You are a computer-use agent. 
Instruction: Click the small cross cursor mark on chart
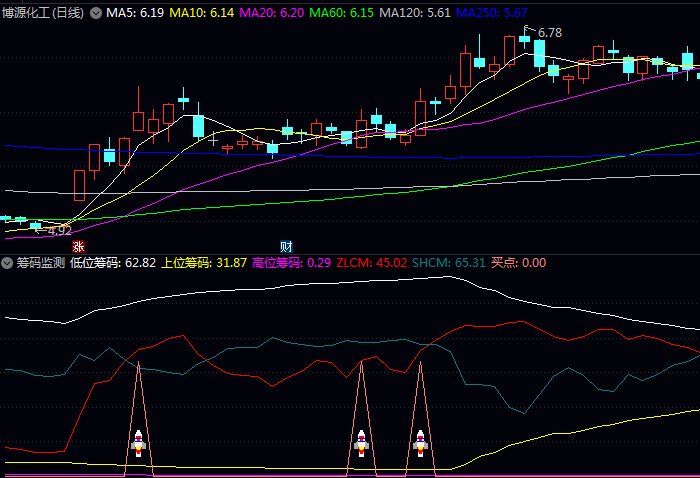click(x=213, y=141)
